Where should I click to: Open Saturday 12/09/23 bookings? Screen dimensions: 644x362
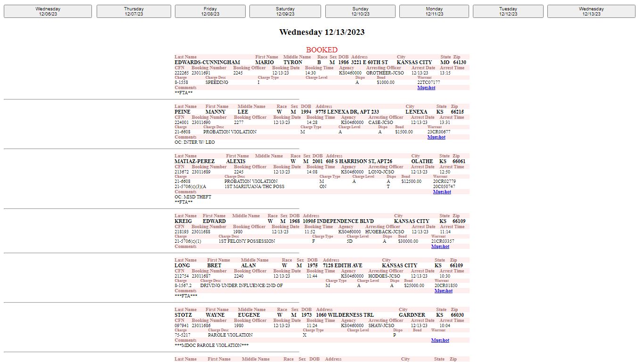(x=285, y=11)
